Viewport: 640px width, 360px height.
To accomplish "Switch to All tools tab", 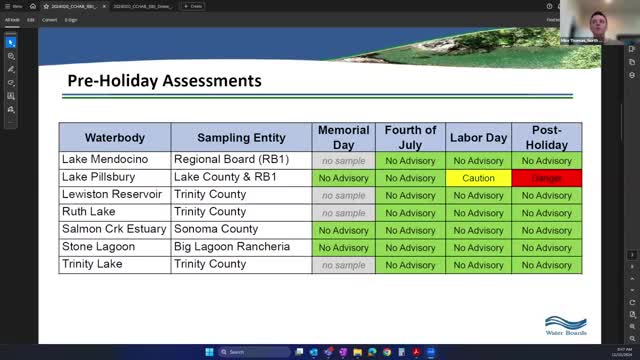I will click(12, 20).
